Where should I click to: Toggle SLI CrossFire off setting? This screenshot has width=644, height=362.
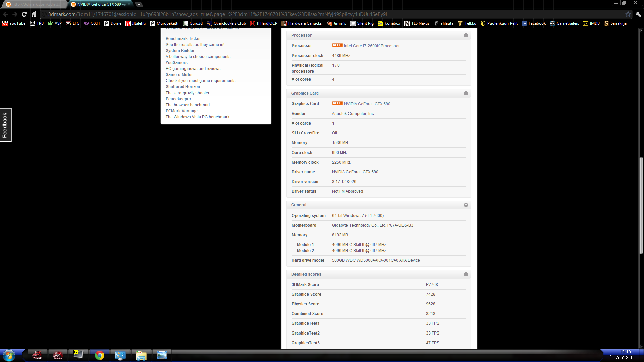334,133
